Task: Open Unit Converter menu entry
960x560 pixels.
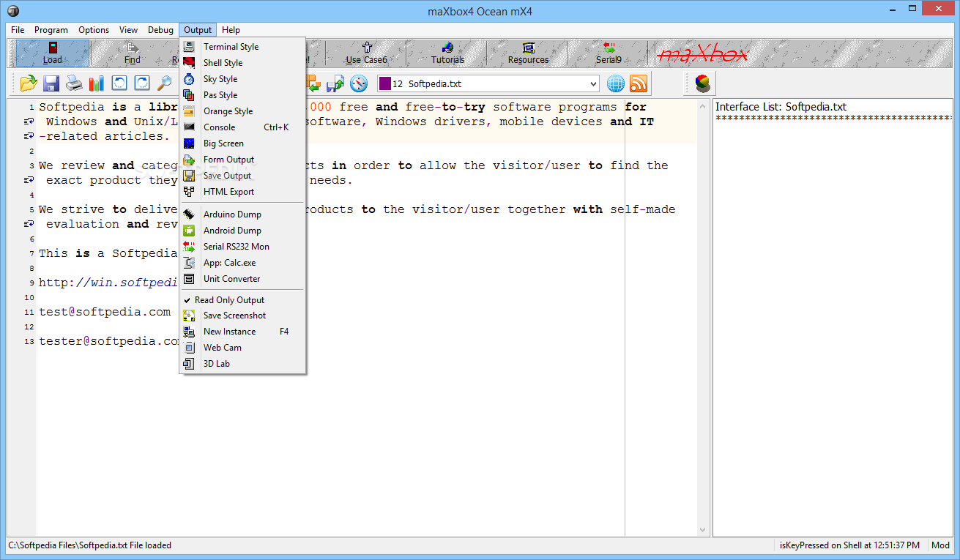Action: pyautogui.click(x=243, y=279)
